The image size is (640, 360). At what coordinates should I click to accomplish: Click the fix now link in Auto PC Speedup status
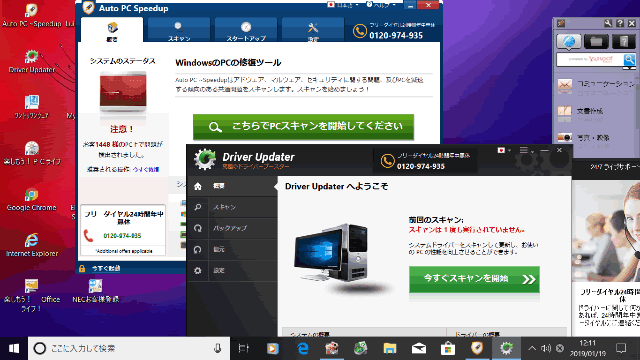[x=146, y=169]
